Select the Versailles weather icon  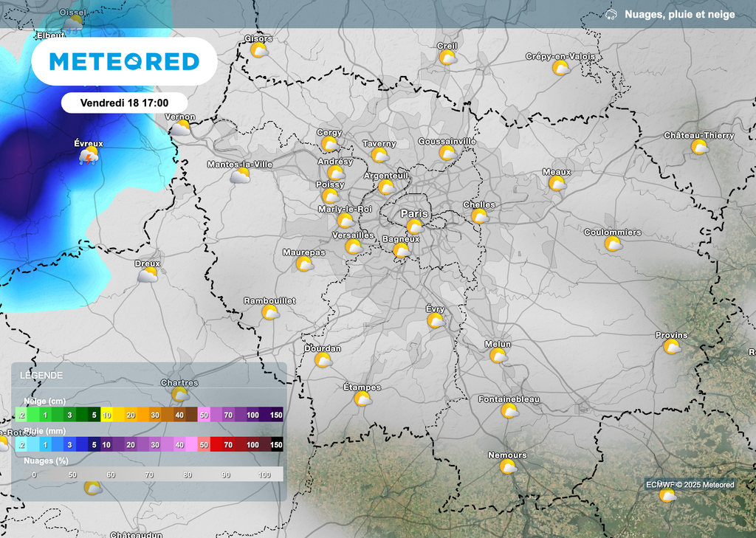coord(354,246)
